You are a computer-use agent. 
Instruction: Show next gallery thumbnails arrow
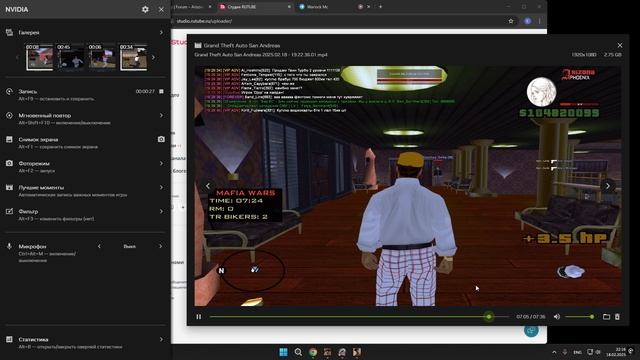click(x=153, y=58)
